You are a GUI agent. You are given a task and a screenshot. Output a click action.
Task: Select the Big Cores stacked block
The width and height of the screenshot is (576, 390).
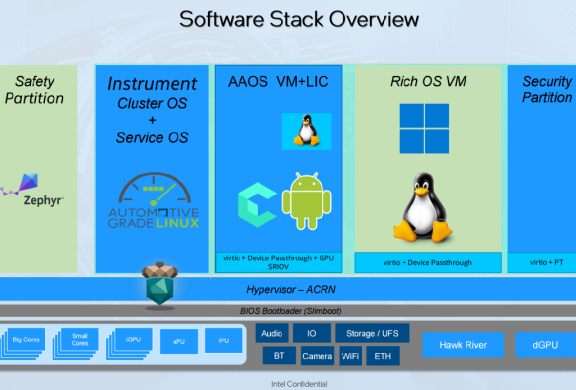point(22,343)
